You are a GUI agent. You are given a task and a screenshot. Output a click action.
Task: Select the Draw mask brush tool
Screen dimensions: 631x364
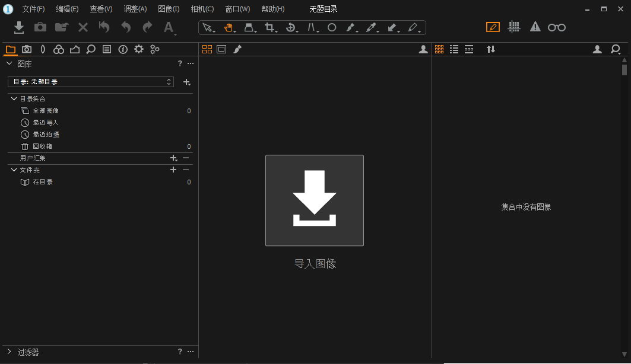351,27
